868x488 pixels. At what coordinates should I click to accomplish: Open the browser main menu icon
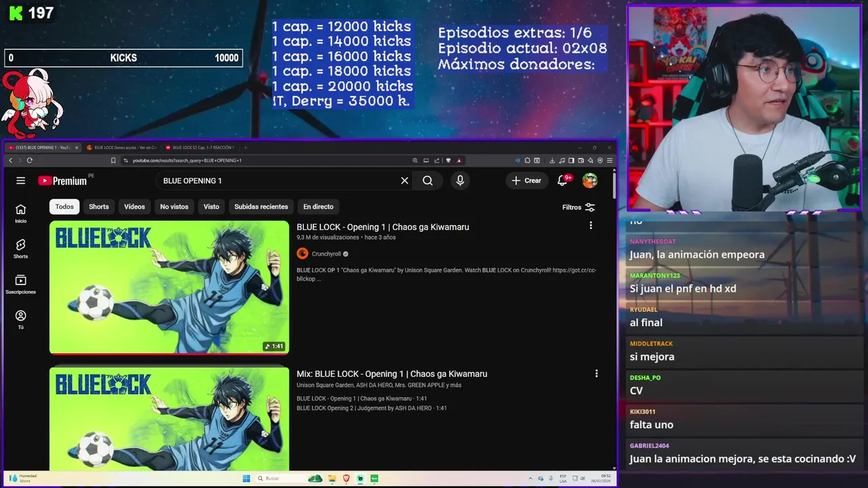pos(610,161)
